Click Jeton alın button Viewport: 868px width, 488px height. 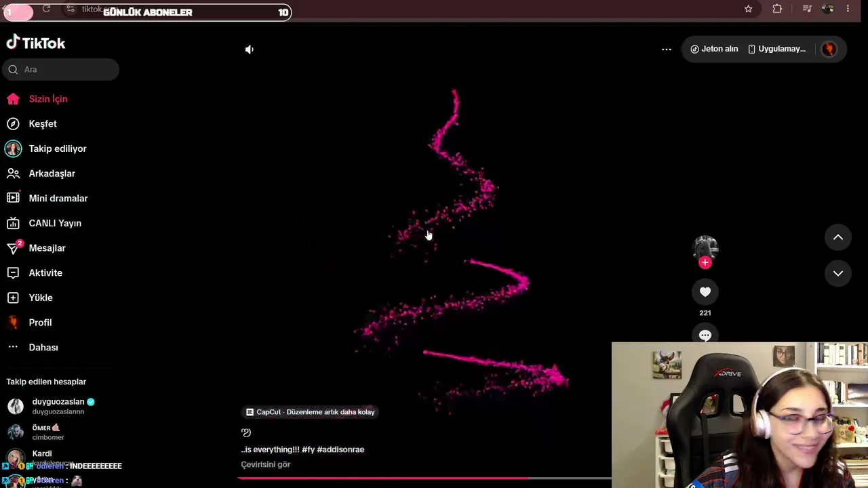click(714, 49)
